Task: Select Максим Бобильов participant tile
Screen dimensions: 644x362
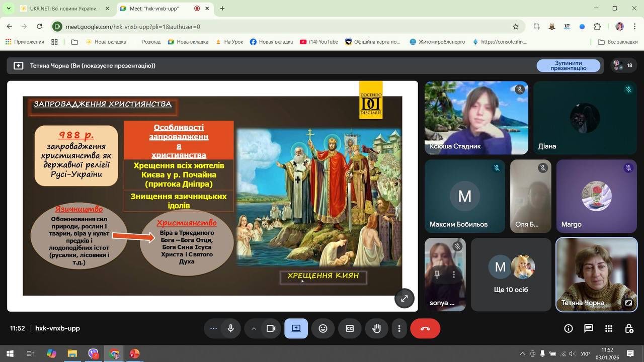Action: (465, 196)
